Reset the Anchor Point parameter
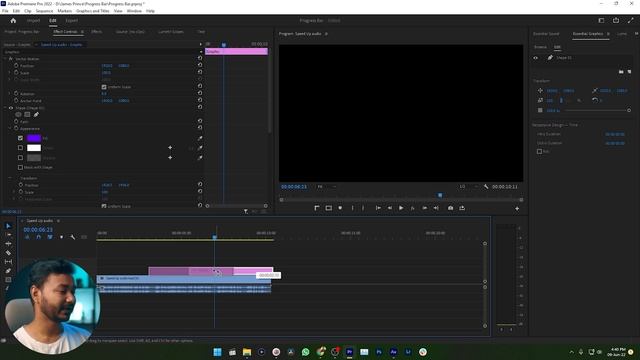 point(200,100)
